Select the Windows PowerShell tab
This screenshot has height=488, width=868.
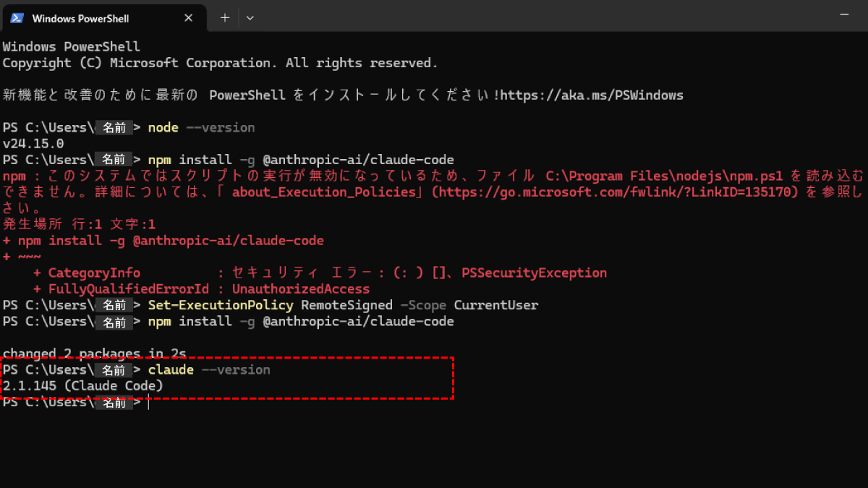point(105,17)
